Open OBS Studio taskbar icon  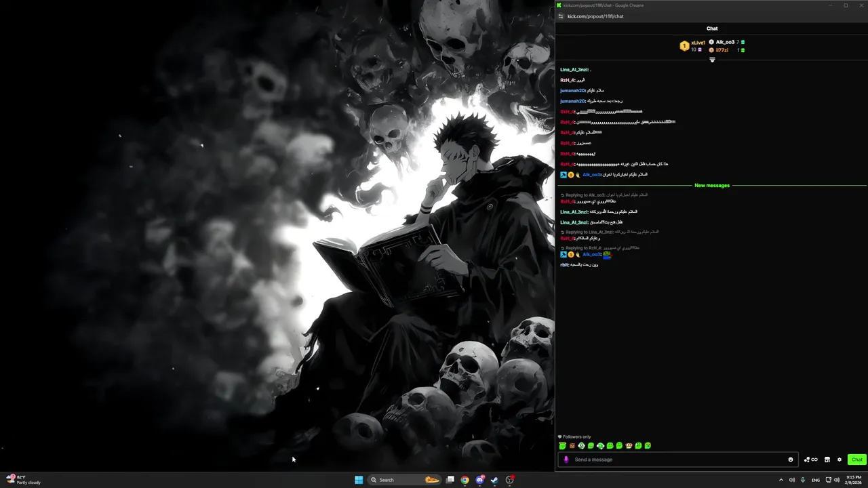[510, 480]
